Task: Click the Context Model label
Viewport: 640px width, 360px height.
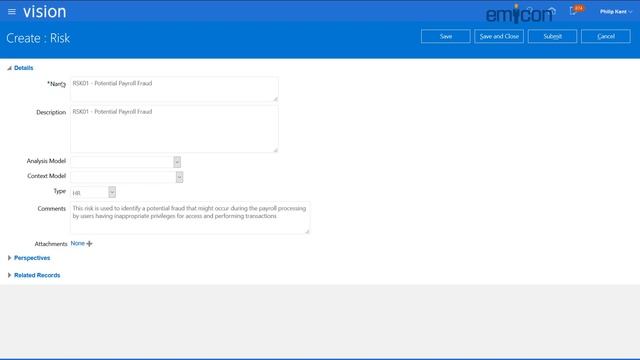Action: pos(47,176)
